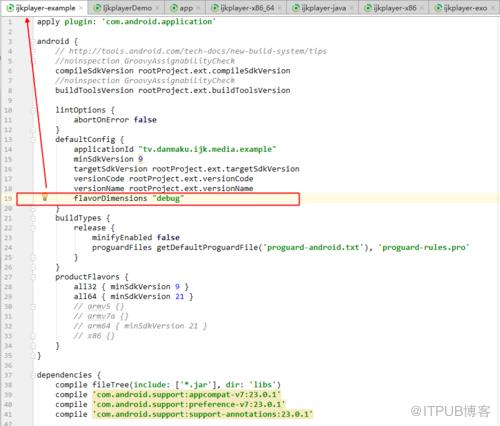
Task: Click flavorDimensions "debug" line
Action: (x=129, y=198)
